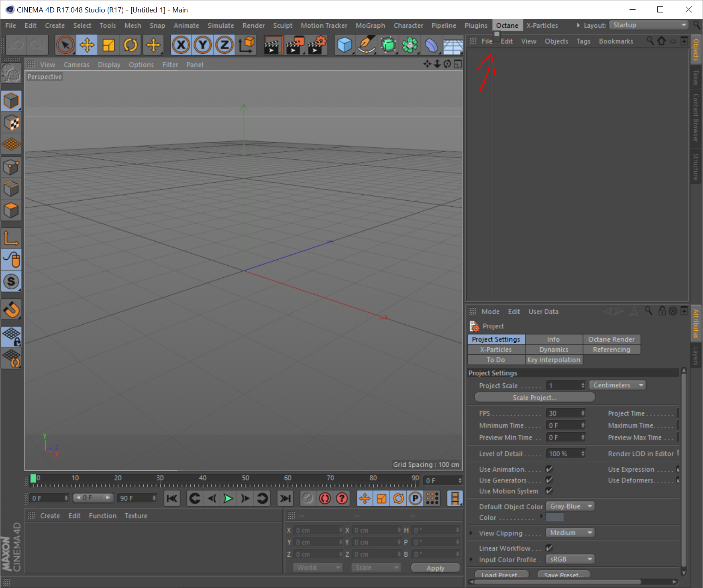The width and height of the screenshot is (703, 588).
Task: Toggle Use Animation checkbox
Action: [549, 469]
